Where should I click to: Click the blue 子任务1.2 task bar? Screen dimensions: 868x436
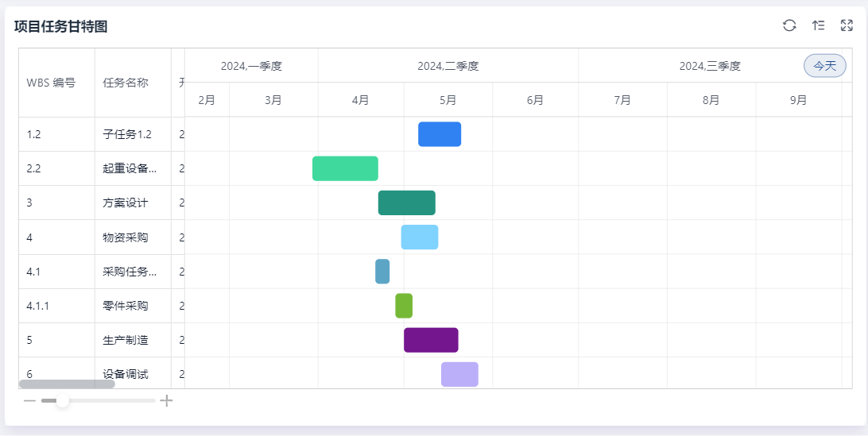(440, 134)
